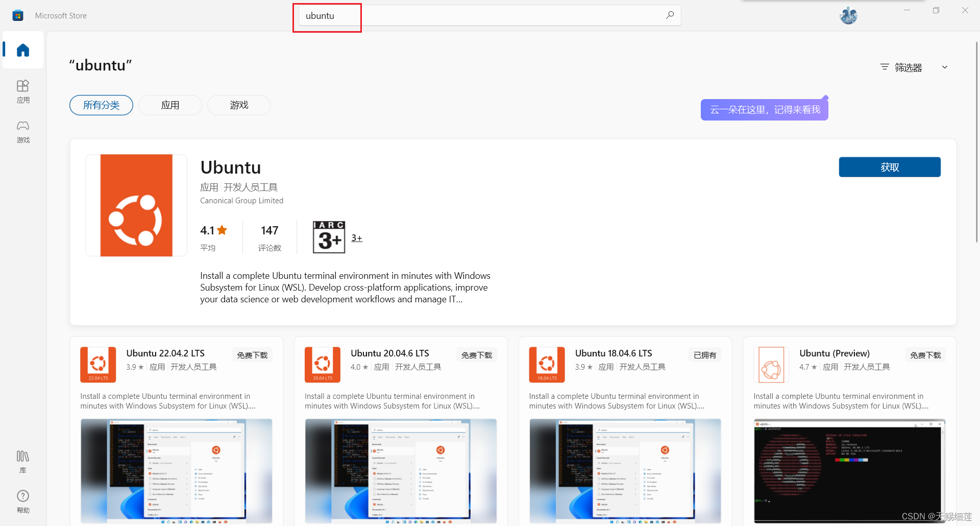
Task: Open the 应用 (Apps) sidebar section
Action: [23, 92]
